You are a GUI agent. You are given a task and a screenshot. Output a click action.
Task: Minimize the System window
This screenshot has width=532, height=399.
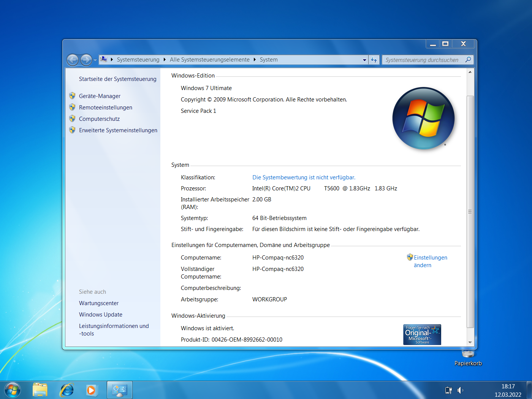pos(433,44)
